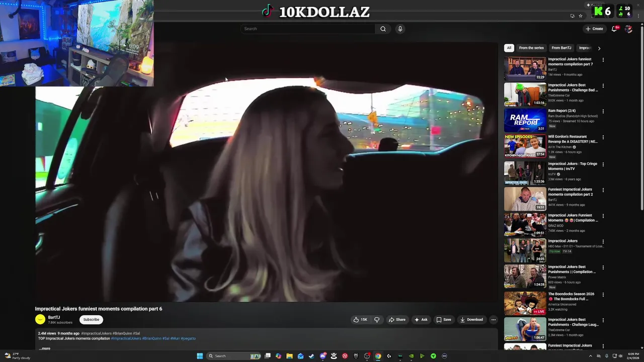
Task: Click the Create button
Action: coord(594,29)
